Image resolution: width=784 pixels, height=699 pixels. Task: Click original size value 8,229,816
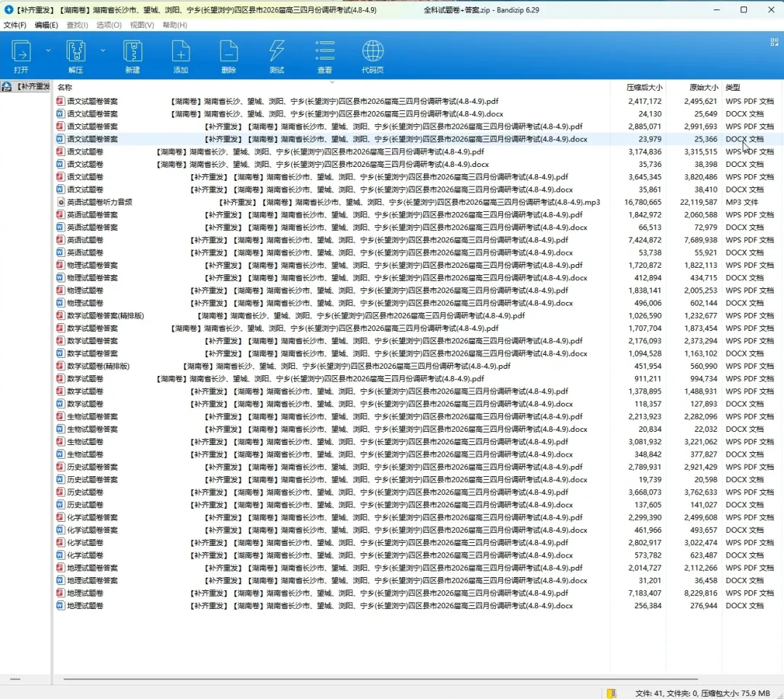click(x=701, y=593)
